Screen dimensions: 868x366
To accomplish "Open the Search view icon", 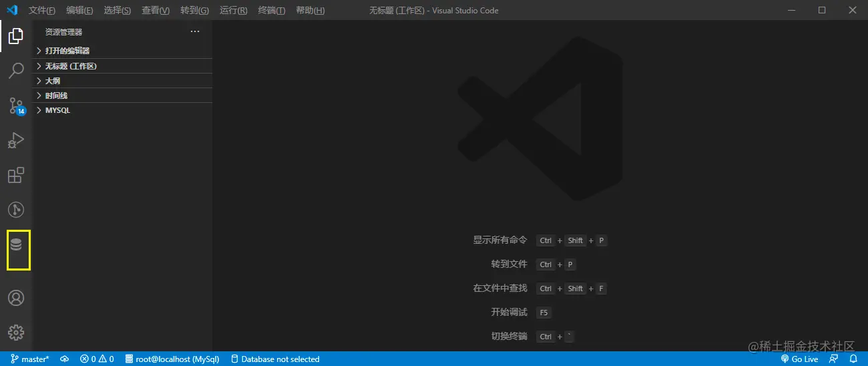I will (16, 70).
